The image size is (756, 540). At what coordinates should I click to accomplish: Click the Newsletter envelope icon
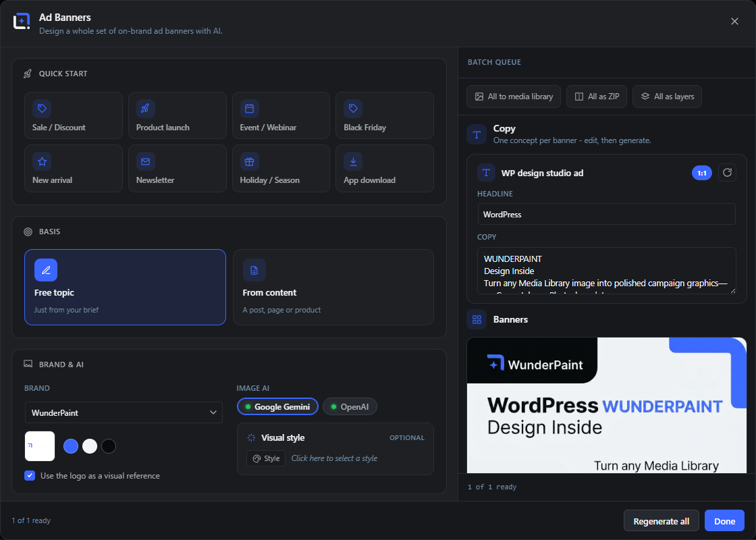tap(145, 161)
